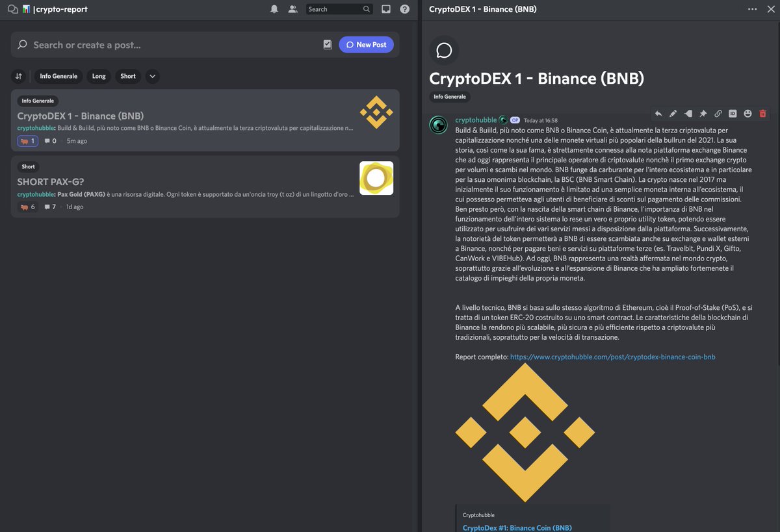Screen dimensions: 780x532
Task: Click the cryptohubble avatar in thread
Action: click(x=439, y=125)
